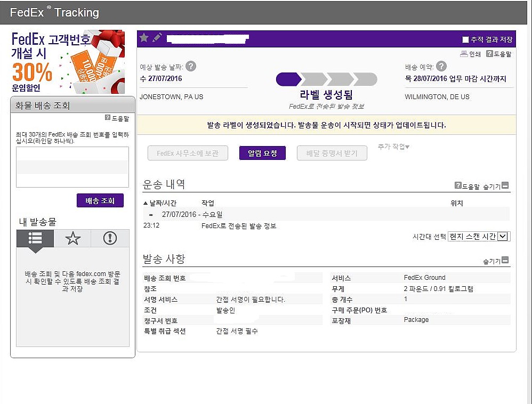Star this shipment as a favorite
Viewport: 532px width, 404px height.
144,38
